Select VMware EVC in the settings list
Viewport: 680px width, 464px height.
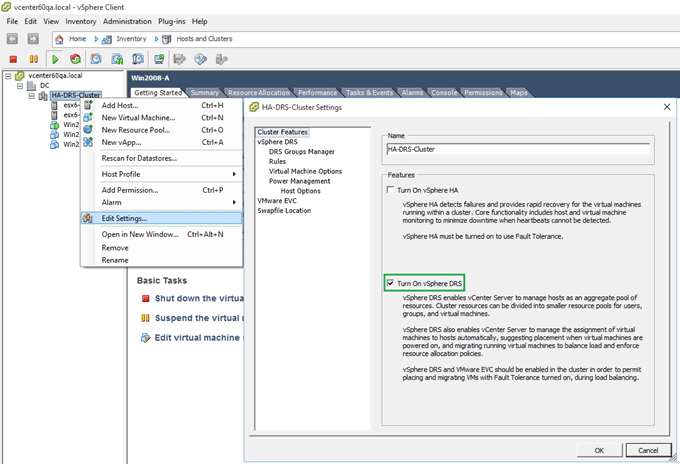point(277,201)
